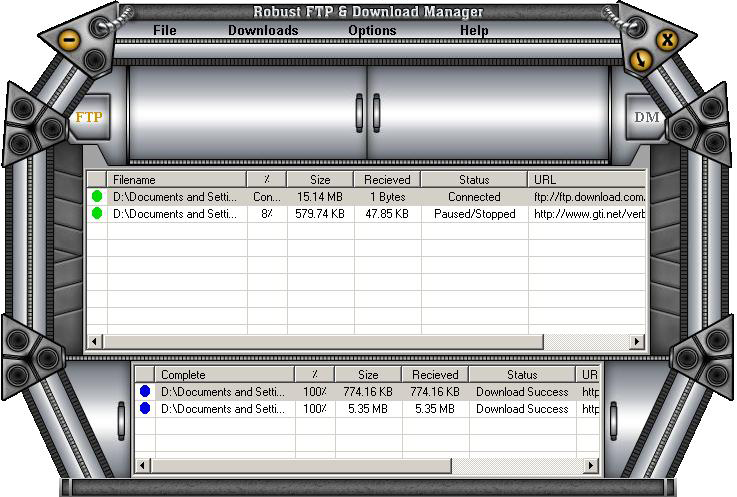This screenshot has width=737, height=497.
Task: Click the green status dot of the Paused/Stopped download
Action: click(97, 213)
